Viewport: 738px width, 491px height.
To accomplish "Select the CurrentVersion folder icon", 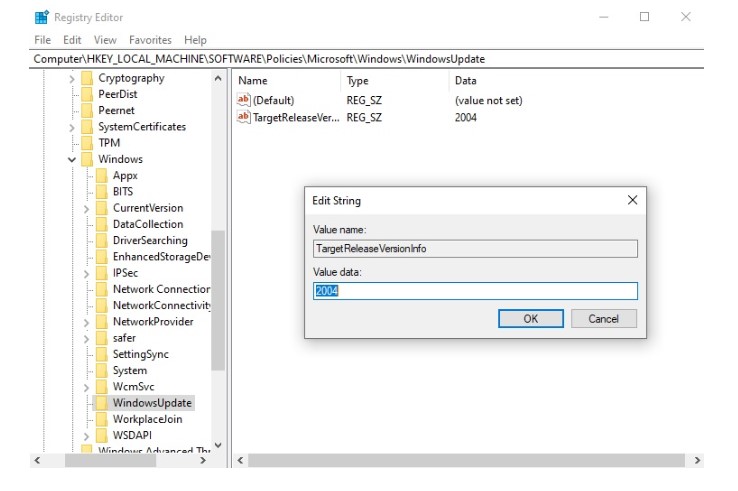I will click(x=102, y=208).
